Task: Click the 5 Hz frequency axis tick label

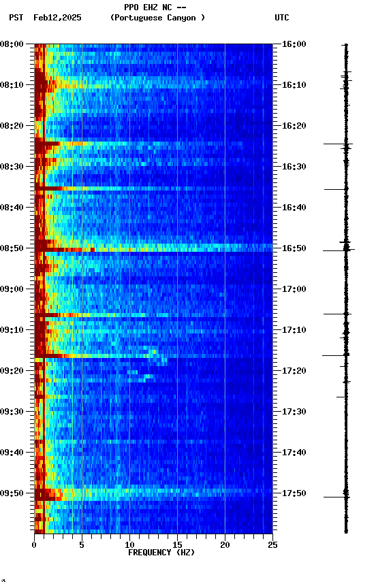Action: (82, 545)
